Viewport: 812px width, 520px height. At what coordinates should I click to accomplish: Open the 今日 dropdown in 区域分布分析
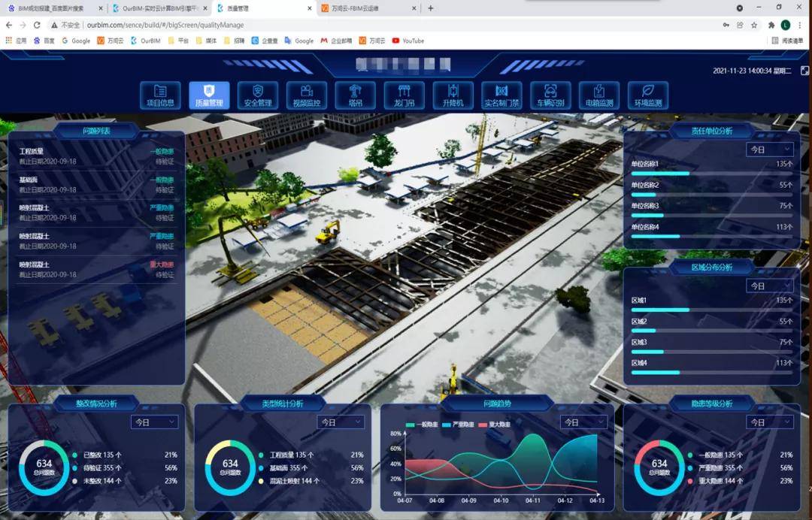(x=769, y=286)
